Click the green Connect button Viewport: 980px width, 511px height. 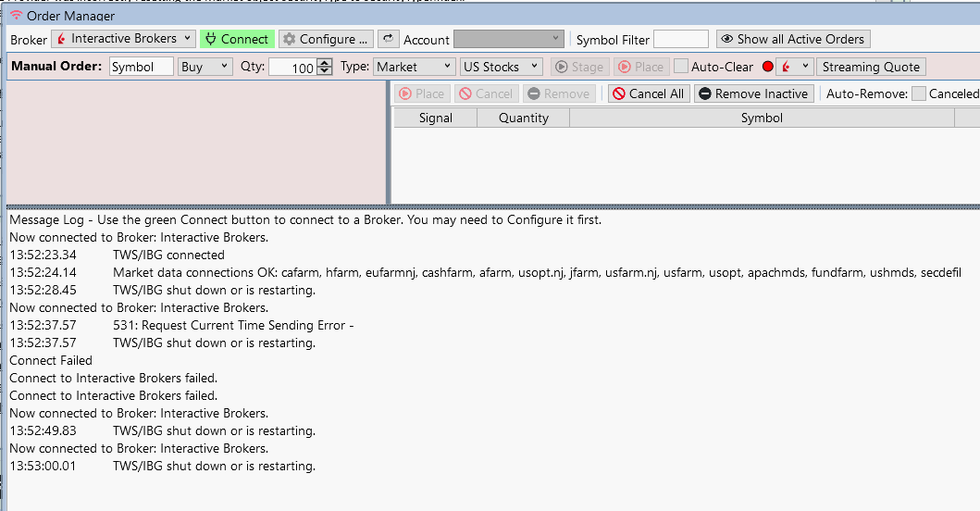[237, 39]
